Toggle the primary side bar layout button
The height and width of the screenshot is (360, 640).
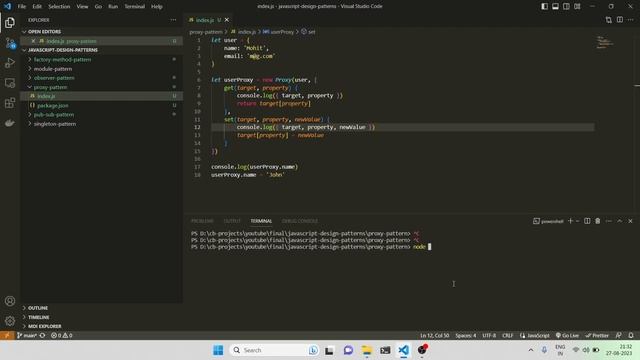[544, 6]
